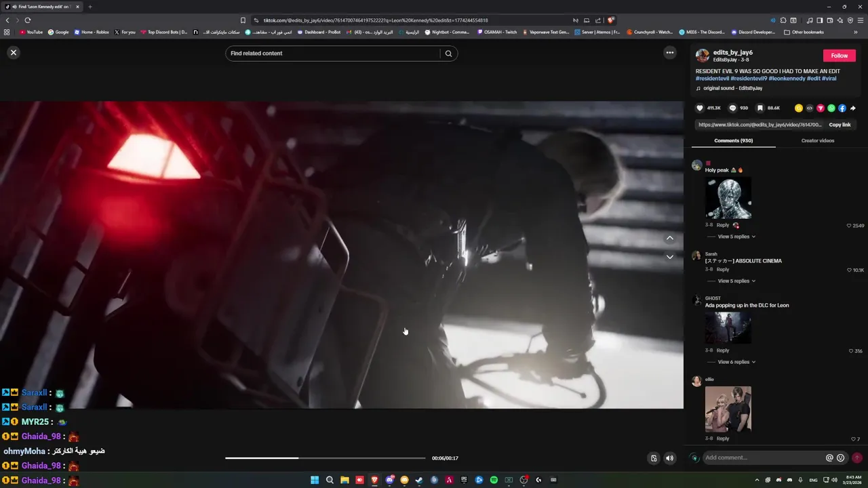Select the Find 'Leon Kennedy edit' browser tab
The height and width of the screenshot is (488, 868).
(x=42, y=7)
